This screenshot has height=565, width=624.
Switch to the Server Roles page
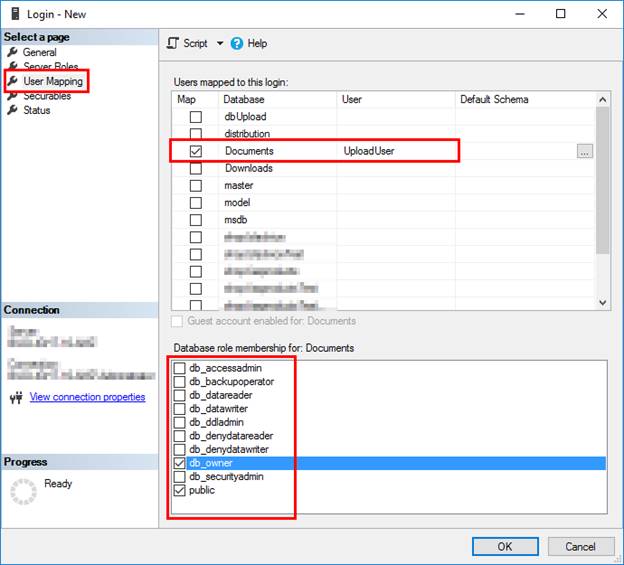coord(50,66)
